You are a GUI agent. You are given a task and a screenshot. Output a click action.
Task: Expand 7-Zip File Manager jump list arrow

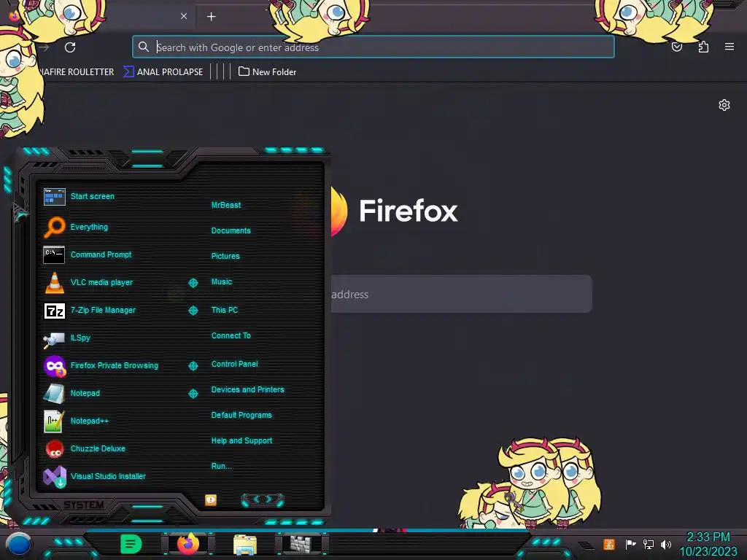coord(193,311)
